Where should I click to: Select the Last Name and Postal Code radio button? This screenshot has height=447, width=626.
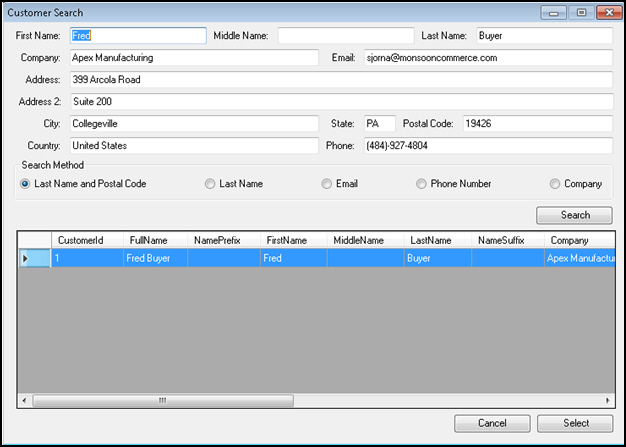25,184
